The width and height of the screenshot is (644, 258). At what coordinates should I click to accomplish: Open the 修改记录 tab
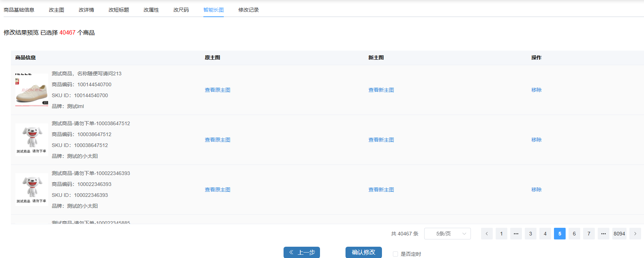(x=249, y=10)
